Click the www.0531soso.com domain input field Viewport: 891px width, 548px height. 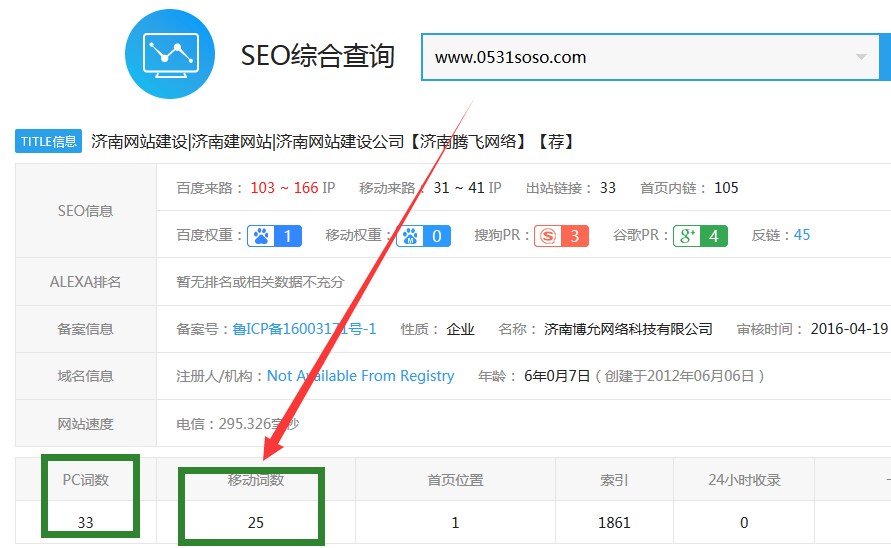[x=650, y=57]
